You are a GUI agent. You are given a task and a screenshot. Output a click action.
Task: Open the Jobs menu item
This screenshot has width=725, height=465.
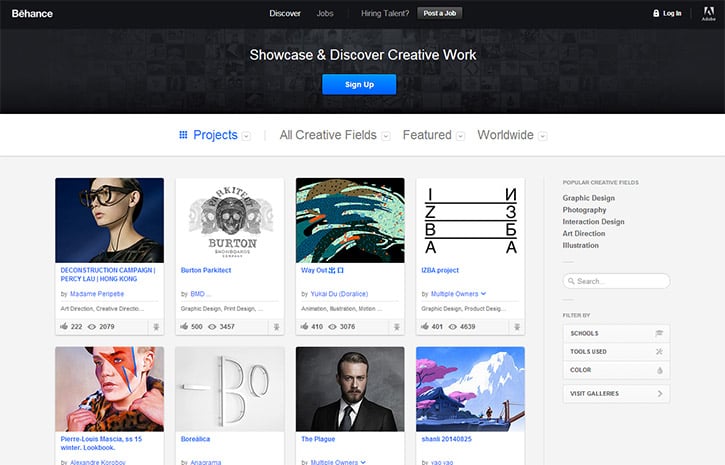pos(325,13)
